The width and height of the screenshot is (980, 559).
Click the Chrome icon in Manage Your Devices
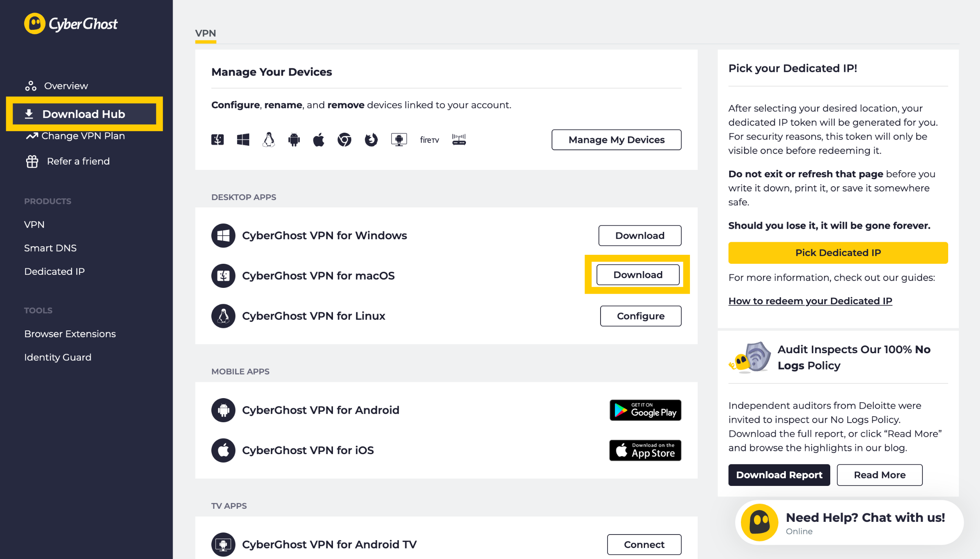coord(344,140)
